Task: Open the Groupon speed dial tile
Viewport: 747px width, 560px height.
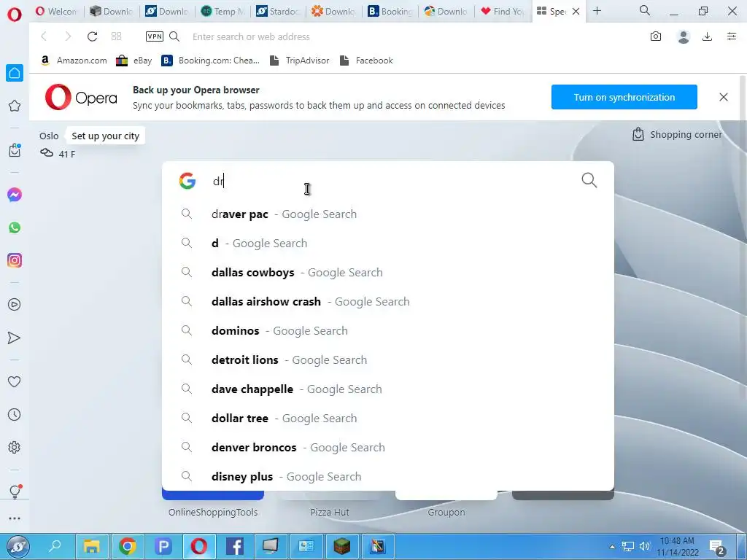Action: click(x=446, y=504)
